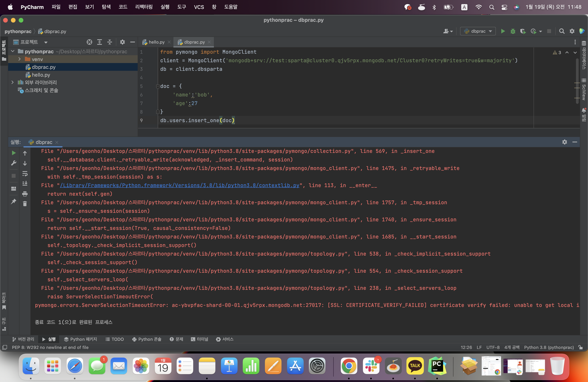Open Chrome from the Dock
The image size is (588, 382).
[x=349, y=366]
